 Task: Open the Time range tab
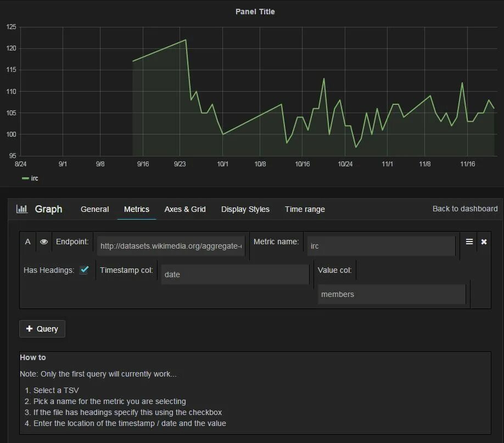305,209
